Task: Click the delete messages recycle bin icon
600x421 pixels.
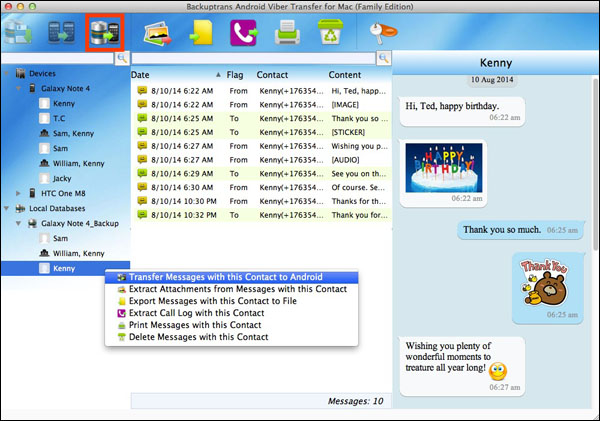Action: [330, 33]
